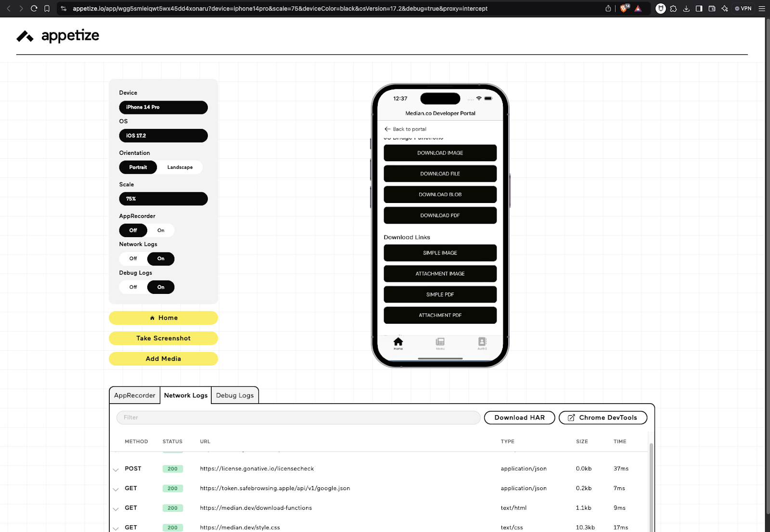Open Brave Shields from the address bar
This screenshot has height=532, width=770.
tap(624, 8)
